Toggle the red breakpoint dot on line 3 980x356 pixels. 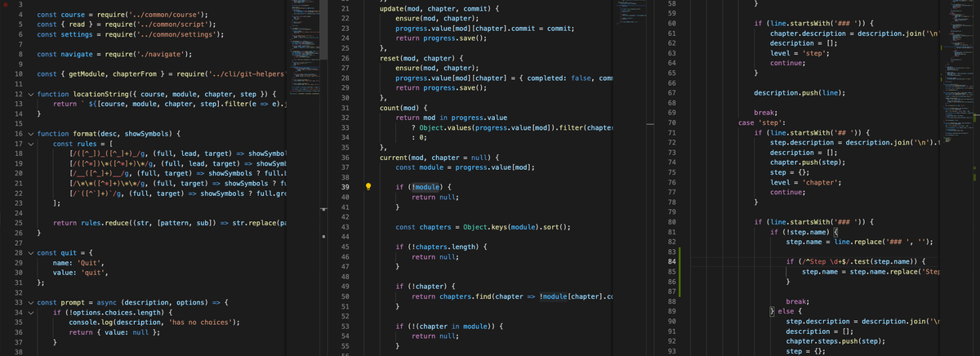click(6, 5)
